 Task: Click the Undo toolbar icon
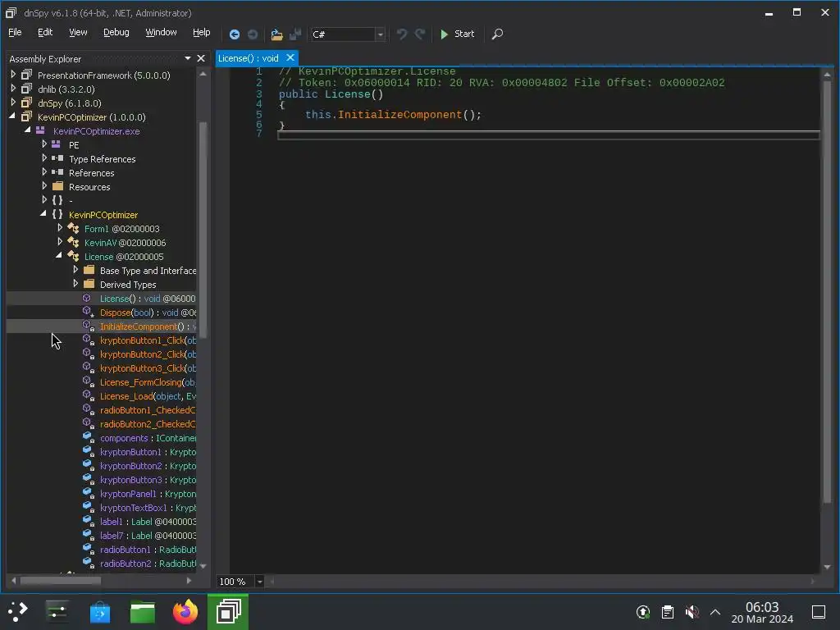[402, 34]
